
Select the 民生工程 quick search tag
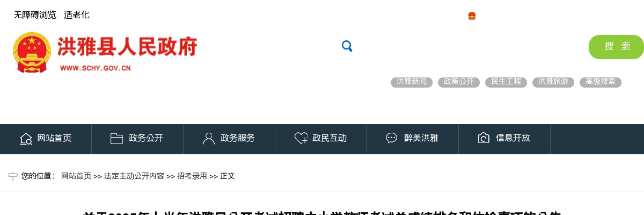(x=506, y=82)
